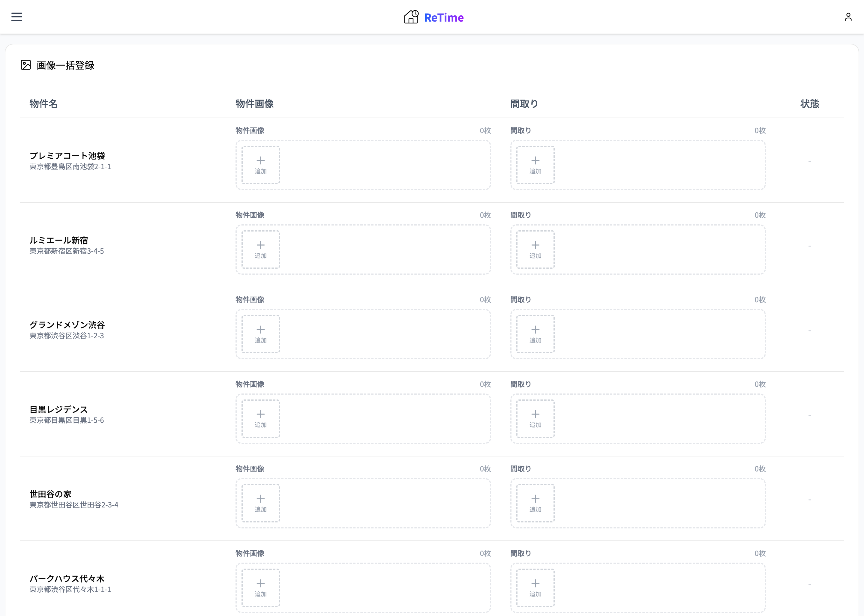
Task: Select the property name プレミアコート池袋
Action: coord(67,155)
